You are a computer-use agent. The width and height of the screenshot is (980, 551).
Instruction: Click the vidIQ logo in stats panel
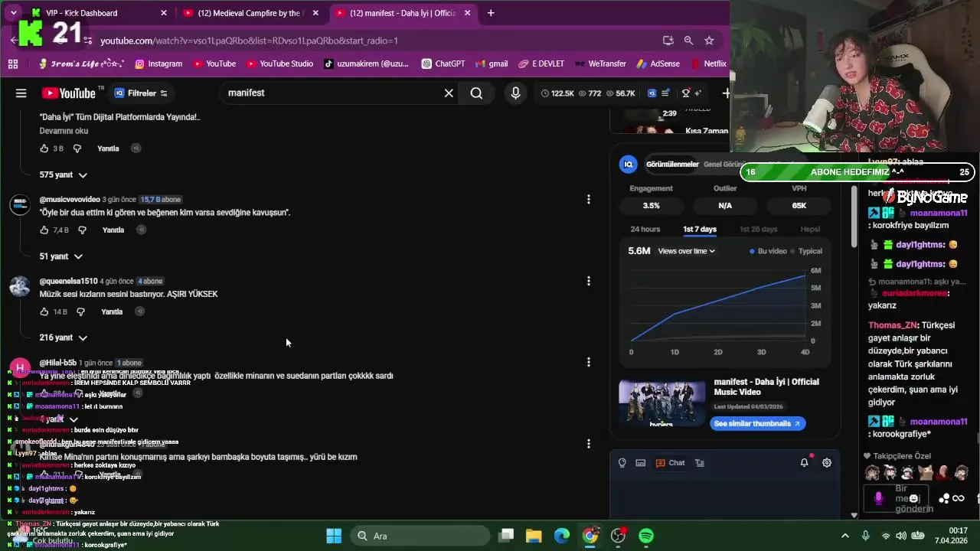pyautogui.click(x=629, y=164)
